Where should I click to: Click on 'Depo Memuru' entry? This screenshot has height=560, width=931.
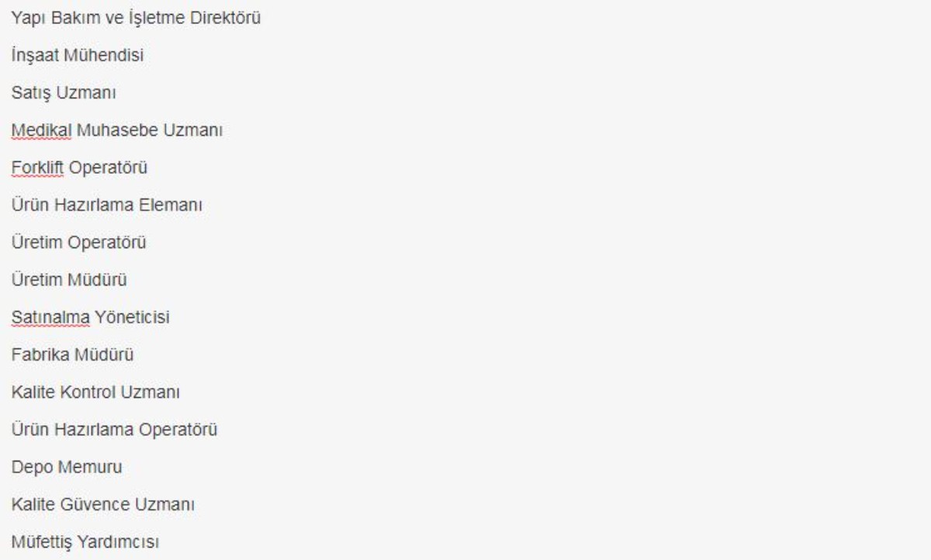pyautogui.click(x=62, y=467)
